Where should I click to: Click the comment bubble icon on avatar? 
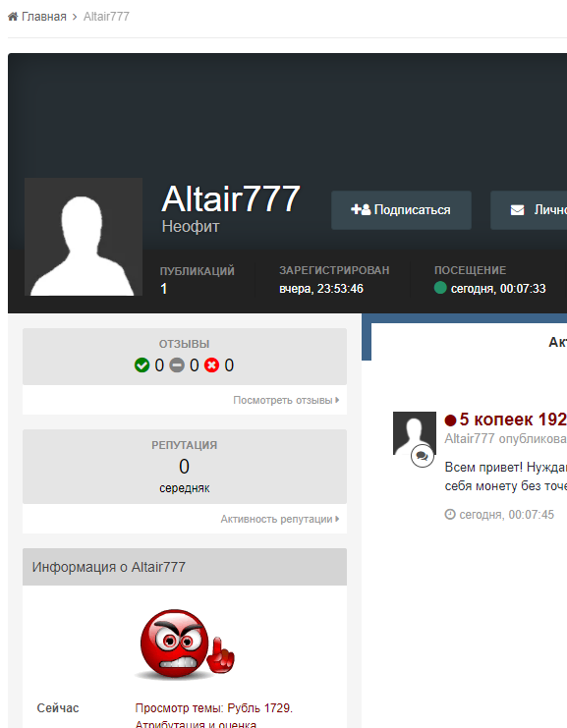tap(423, 457)
